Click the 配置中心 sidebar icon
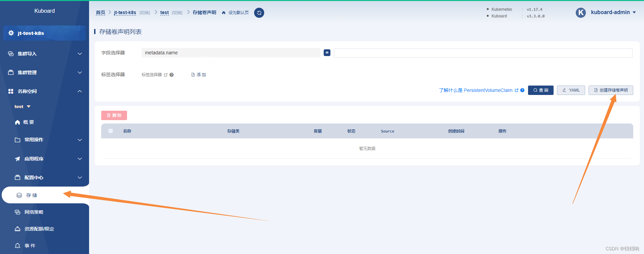644x254 pixels. tap(17, 177)
